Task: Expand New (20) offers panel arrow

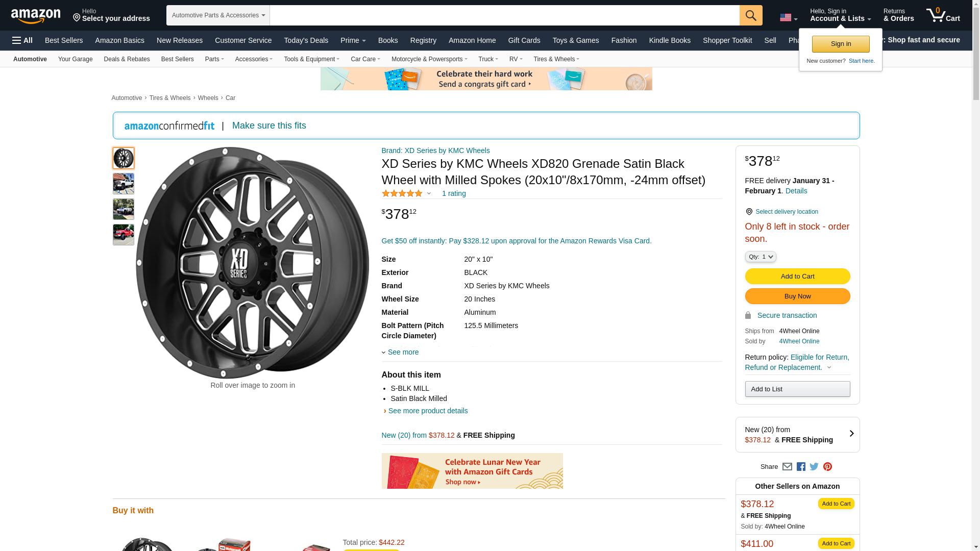Action: click(851, 434)
